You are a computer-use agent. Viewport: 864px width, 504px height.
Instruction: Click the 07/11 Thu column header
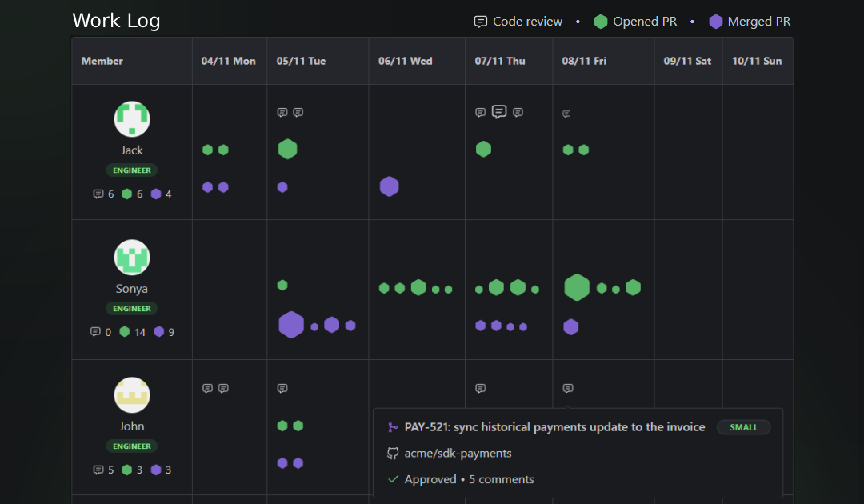pos(499,61)
